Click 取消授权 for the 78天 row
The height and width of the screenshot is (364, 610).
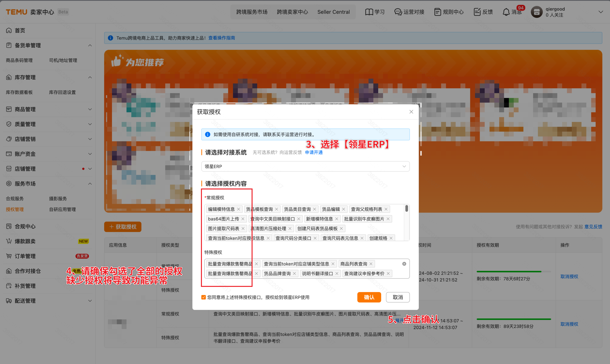pos(569,277)
